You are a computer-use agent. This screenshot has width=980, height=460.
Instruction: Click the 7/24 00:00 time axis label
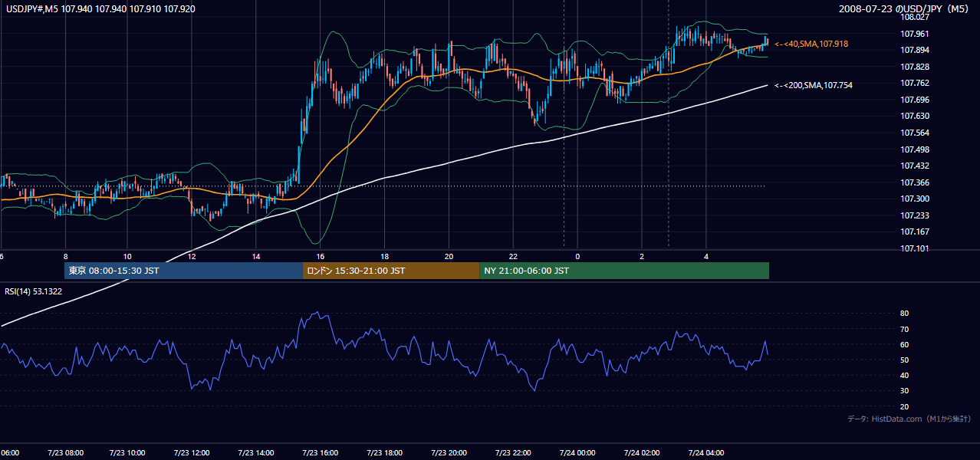pyautogui.click(x=577, y=453)
